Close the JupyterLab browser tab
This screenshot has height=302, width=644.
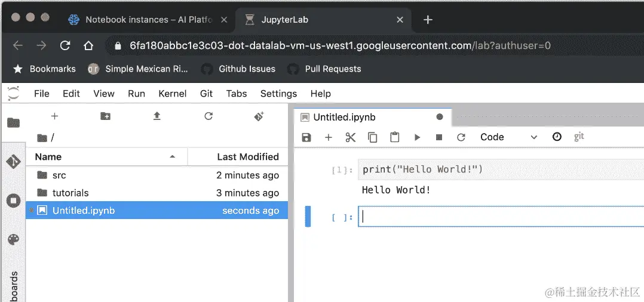(400, 20)
